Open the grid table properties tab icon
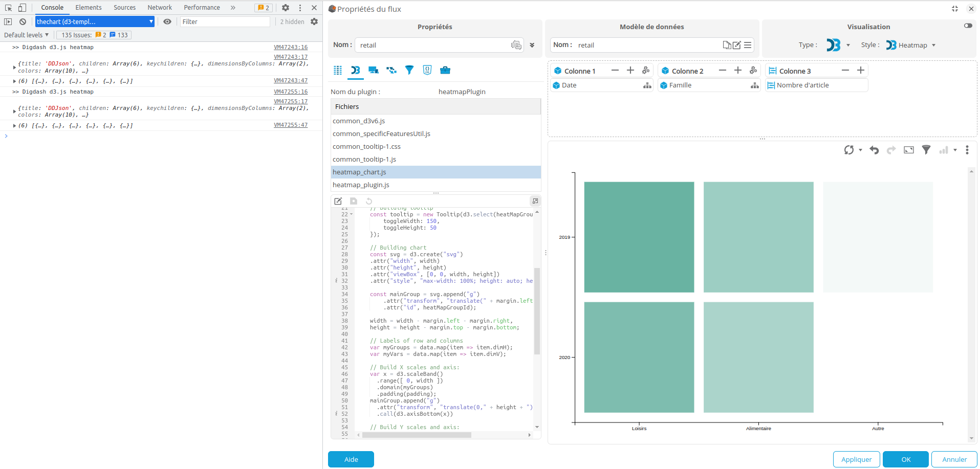 (x=338, y=70)
